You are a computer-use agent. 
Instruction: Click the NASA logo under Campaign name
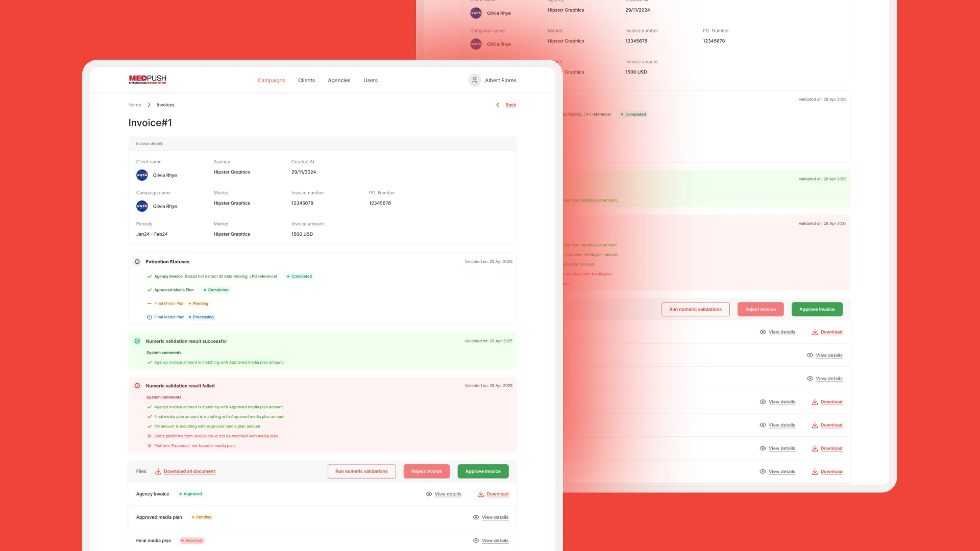(142, 206)
